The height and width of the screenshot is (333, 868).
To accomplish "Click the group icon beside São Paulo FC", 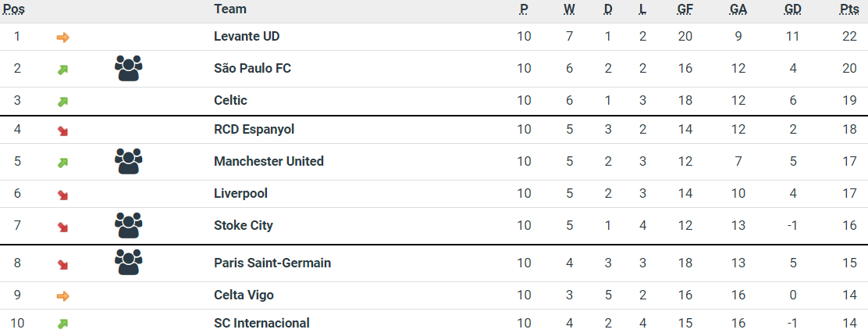I will point(128,69).
